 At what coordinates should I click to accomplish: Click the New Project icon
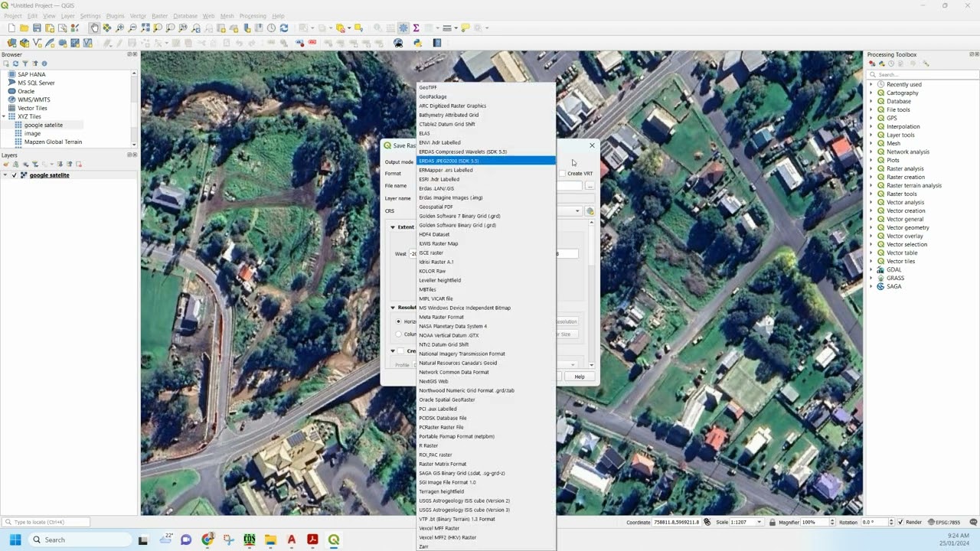coord(12,28)
